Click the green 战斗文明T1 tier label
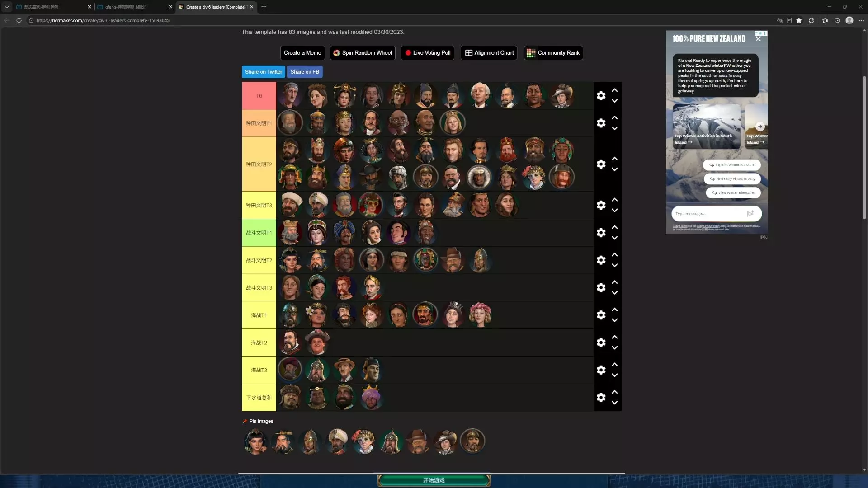Screen dimensions: 868x488 click(259, 233)
